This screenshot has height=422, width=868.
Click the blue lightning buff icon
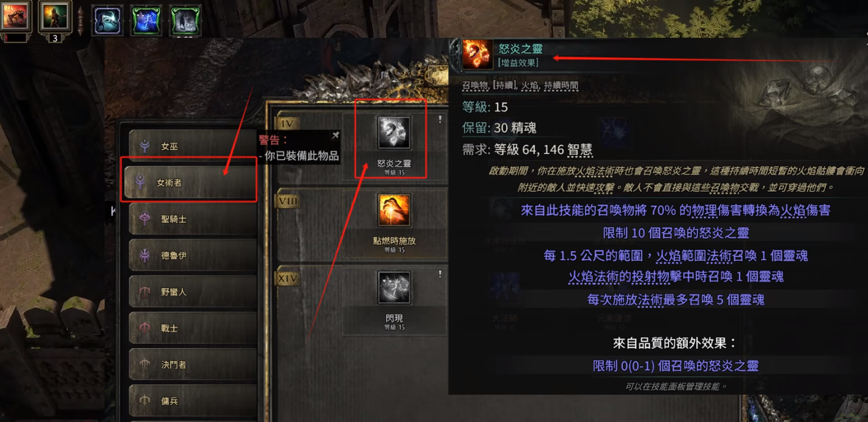146,20
